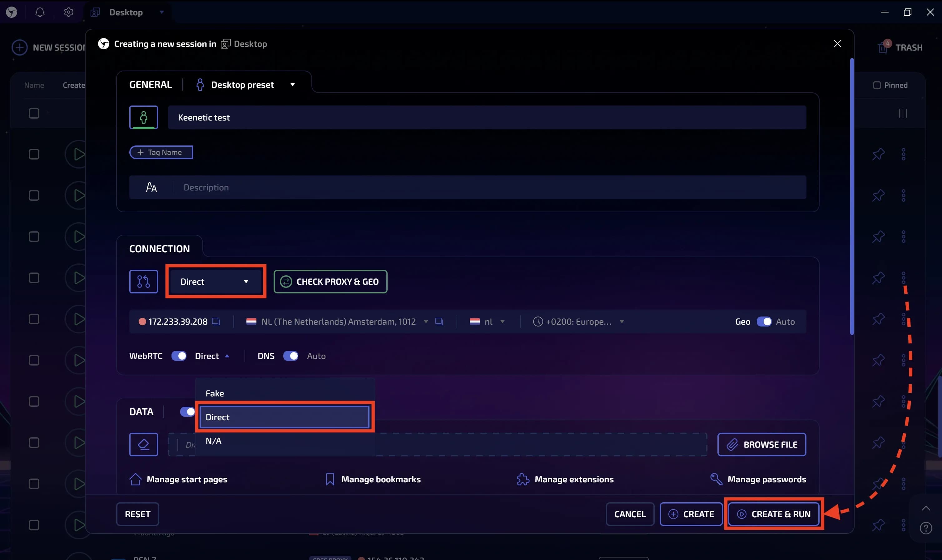Click the notifications bell icon
942x560 pixels.
coord(40,12)
